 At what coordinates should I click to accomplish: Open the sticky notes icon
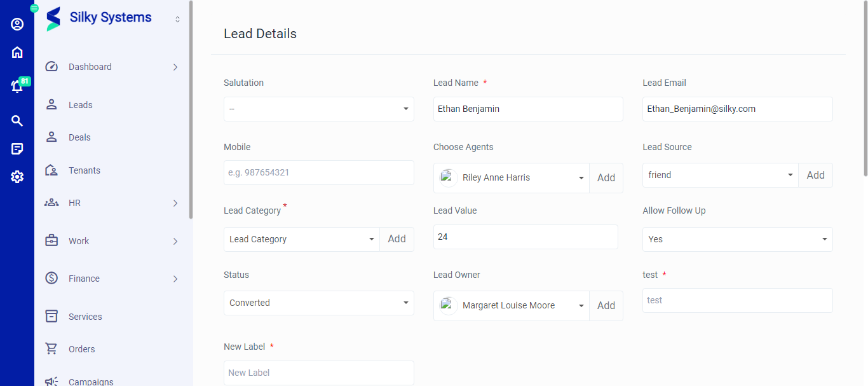point(17,149)
